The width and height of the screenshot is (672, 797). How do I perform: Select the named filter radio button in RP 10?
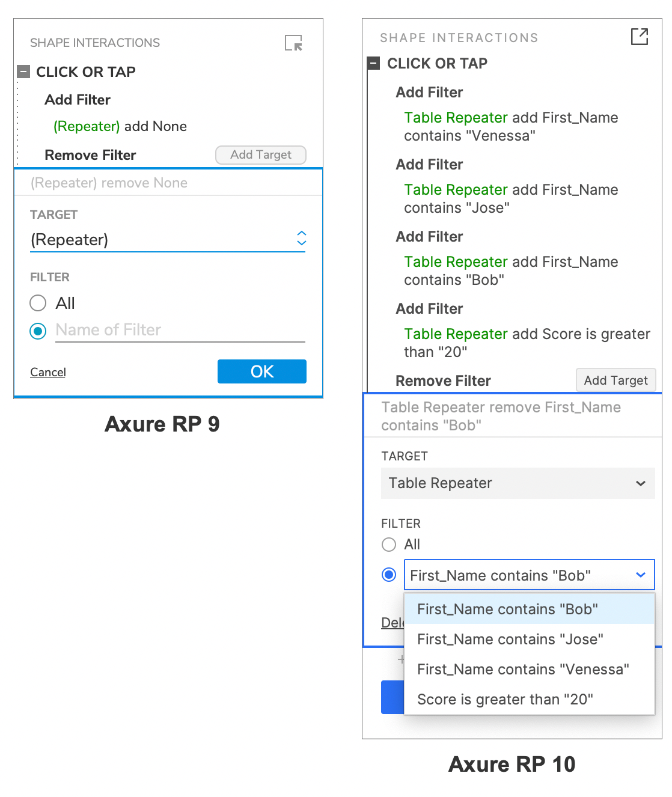click(x=389, y=575)
